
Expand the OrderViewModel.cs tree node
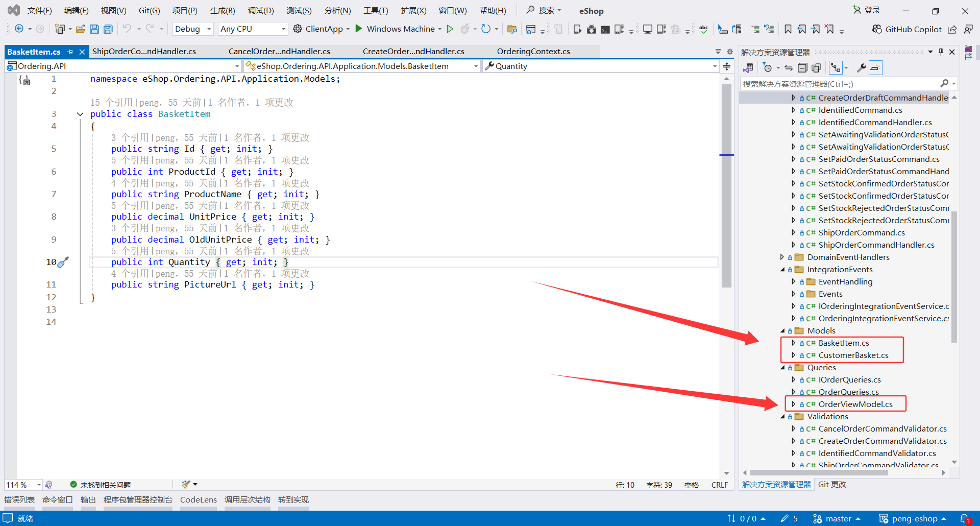tap(794, 404)
